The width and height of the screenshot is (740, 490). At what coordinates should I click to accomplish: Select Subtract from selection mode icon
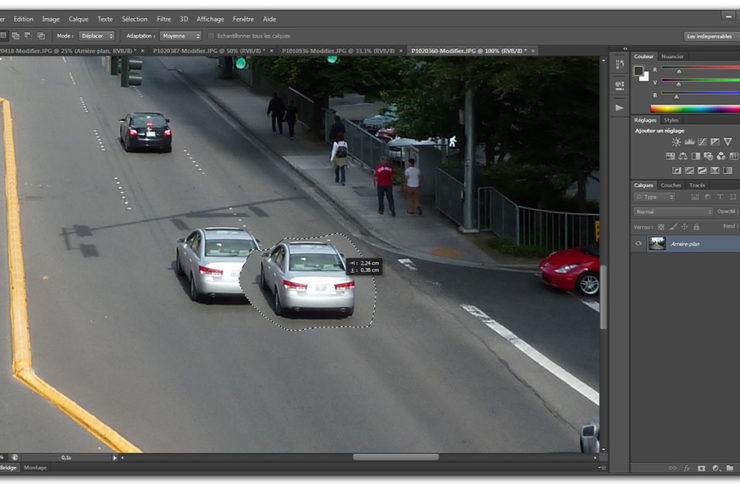pyautogui.click(x=28, y=36)
